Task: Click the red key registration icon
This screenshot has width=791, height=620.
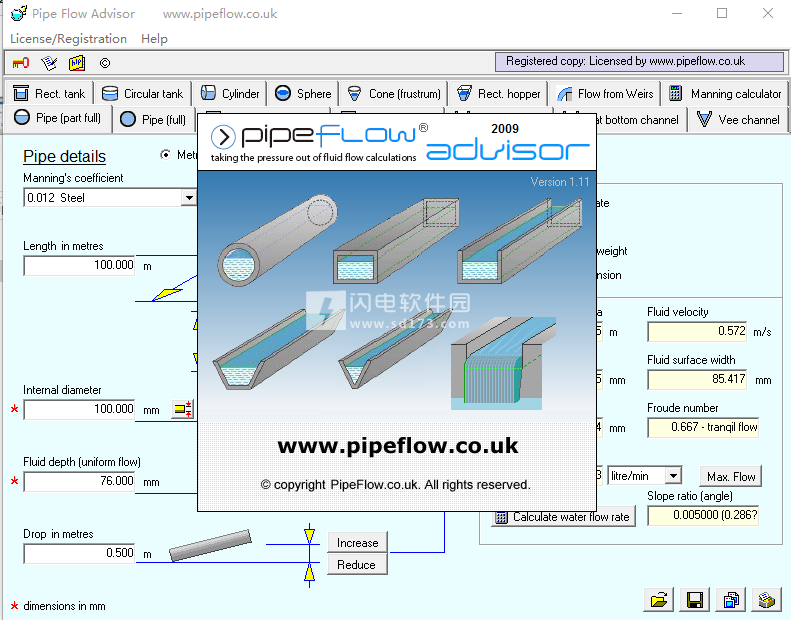Action: pyautogui.click(x=21, y=63)
